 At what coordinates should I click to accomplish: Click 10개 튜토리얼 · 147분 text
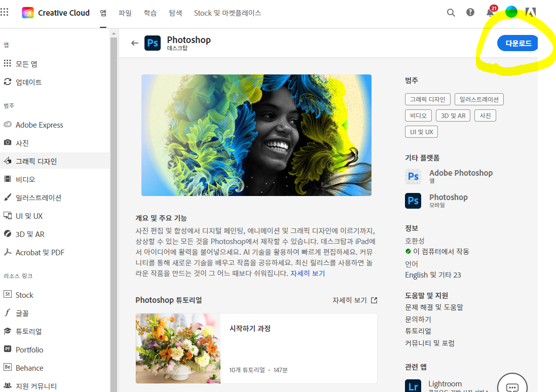click(x=258, y=370)
